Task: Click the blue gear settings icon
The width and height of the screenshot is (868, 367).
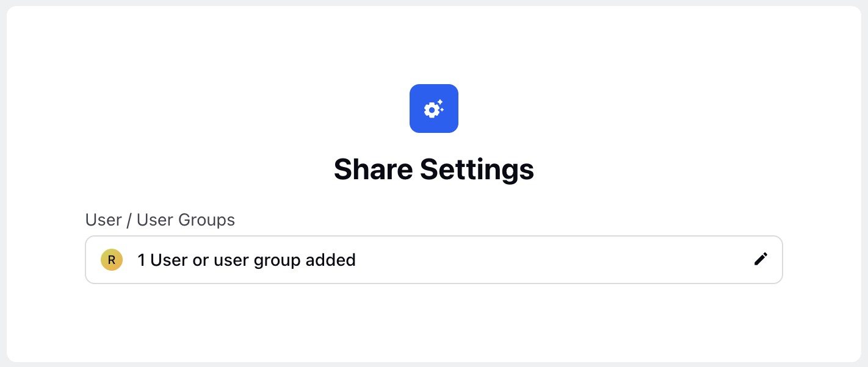Action: (434, 109)
